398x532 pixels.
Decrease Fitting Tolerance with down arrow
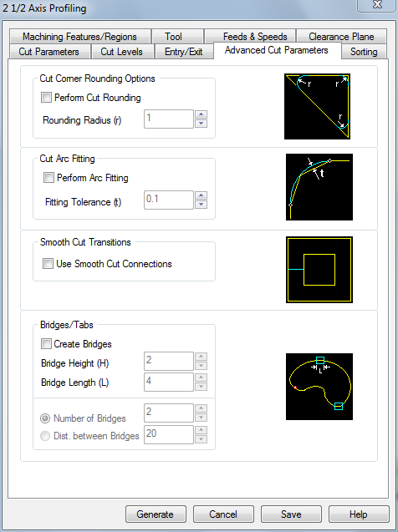coord(201,204)
